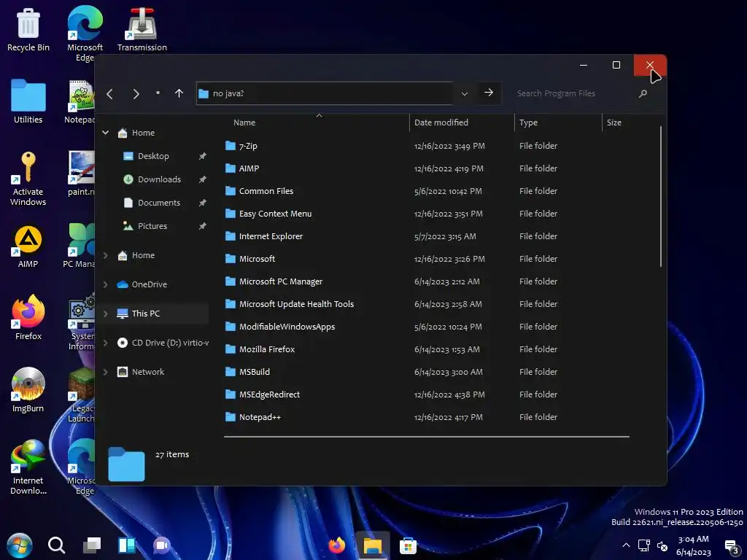
Task: Open the notification center icon
Action: [x=731, y=547]
